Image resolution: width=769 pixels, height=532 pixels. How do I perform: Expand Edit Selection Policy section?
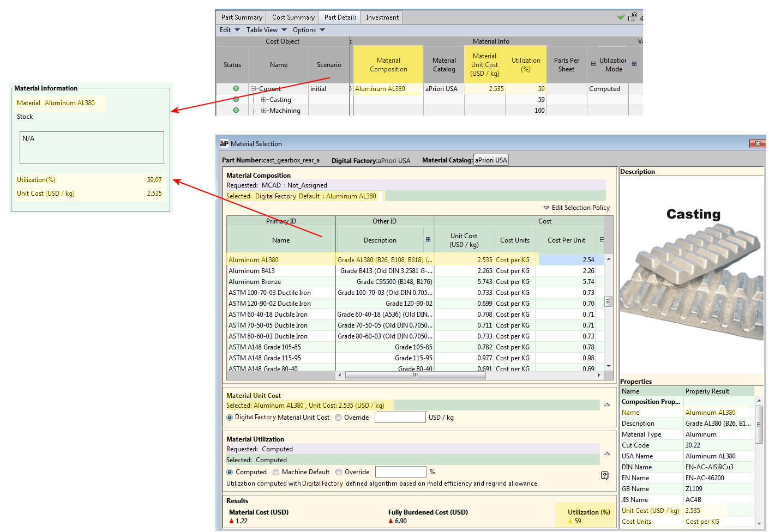(x=546, y=208)
